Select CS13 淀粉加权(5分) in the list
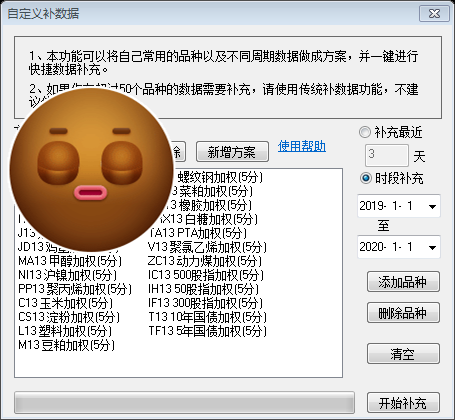 [69, 317]
